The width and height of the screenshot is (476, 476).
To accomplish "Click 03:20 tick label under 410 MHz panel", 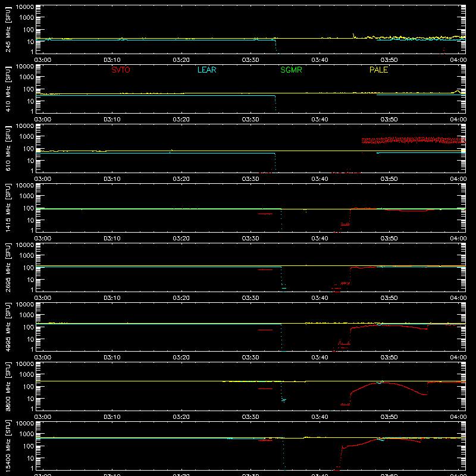I will pyautogui.click(x=181, y=120).
